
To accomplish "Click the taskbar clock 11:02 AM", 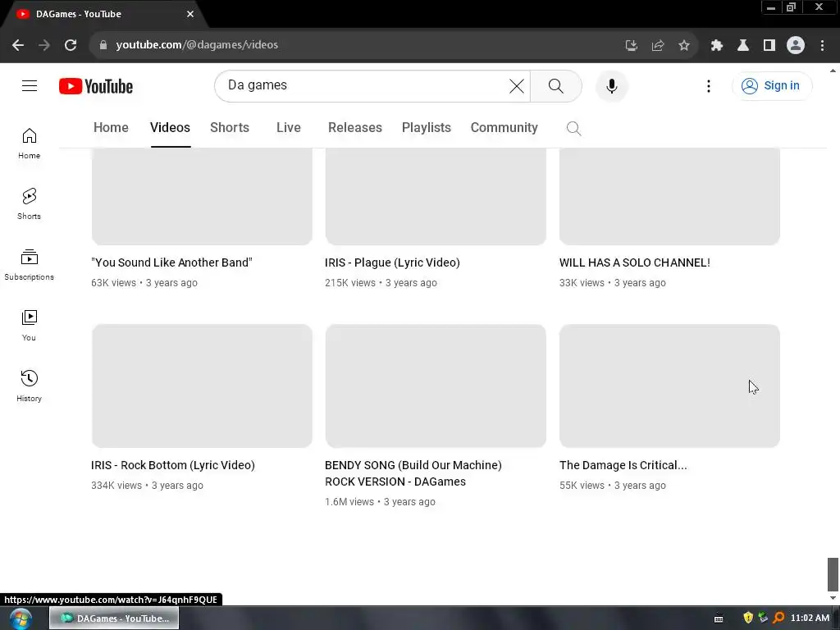I will tap(810, 618).
